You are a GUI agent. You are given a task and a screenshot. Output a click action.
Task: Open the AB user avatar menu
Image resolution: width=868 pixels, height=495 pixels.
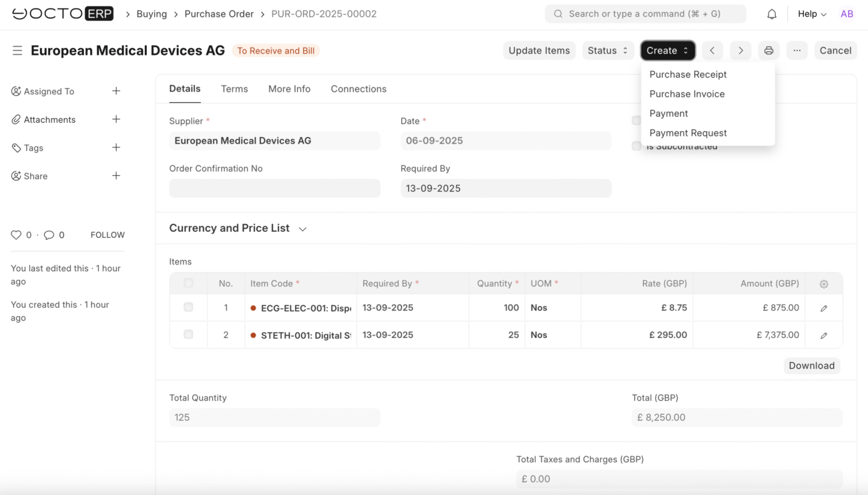click(847, 14)
